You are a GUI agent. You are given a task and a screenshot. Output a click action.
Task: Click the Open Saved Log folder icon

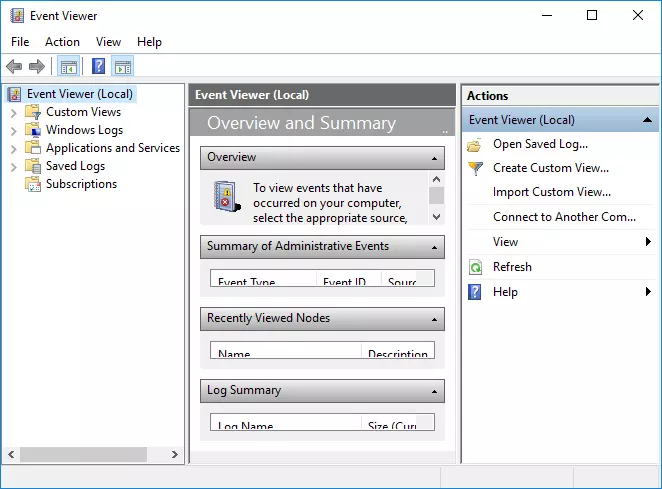pos(475,144)
